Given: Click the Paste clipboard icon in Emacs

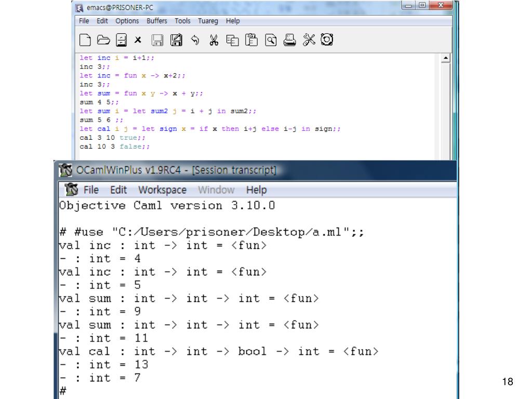Looking at the screenshot, I should (251, 39).
